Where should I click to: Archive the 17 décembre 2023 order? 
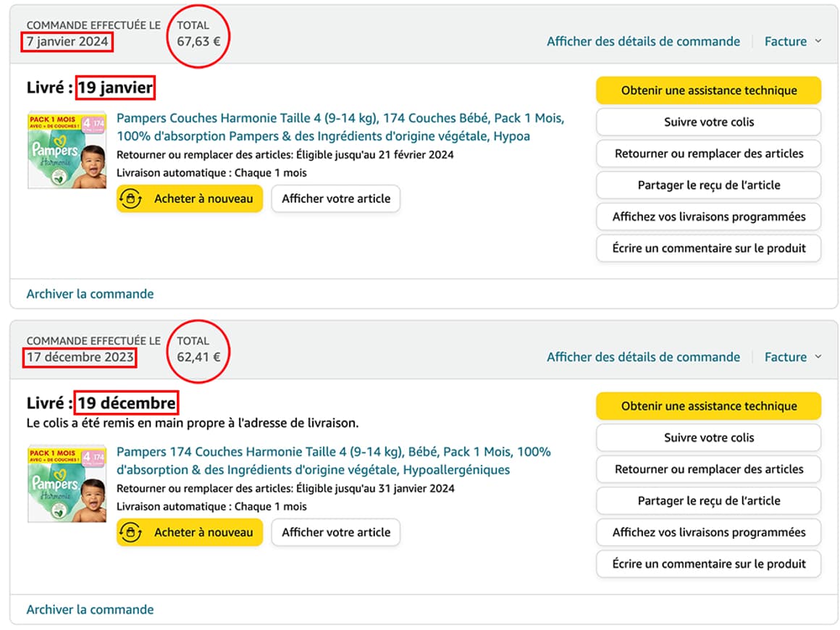click(90, 610)
